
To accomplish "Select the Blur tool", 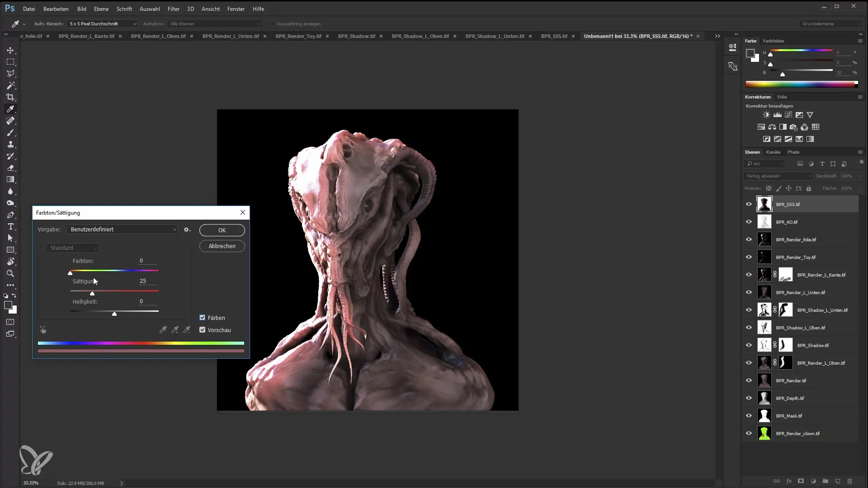I will point(10,191).
